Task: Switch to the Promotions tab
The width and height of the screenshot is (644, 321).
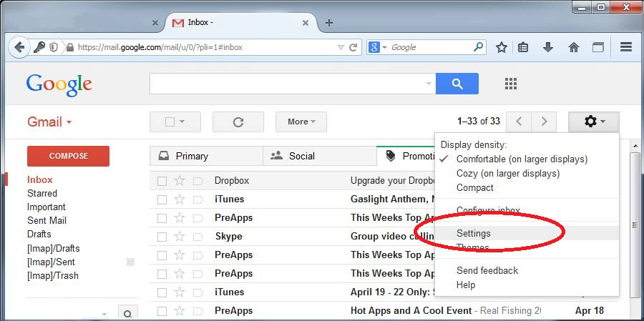Action: pyautogui.click(x=406, y=156)
